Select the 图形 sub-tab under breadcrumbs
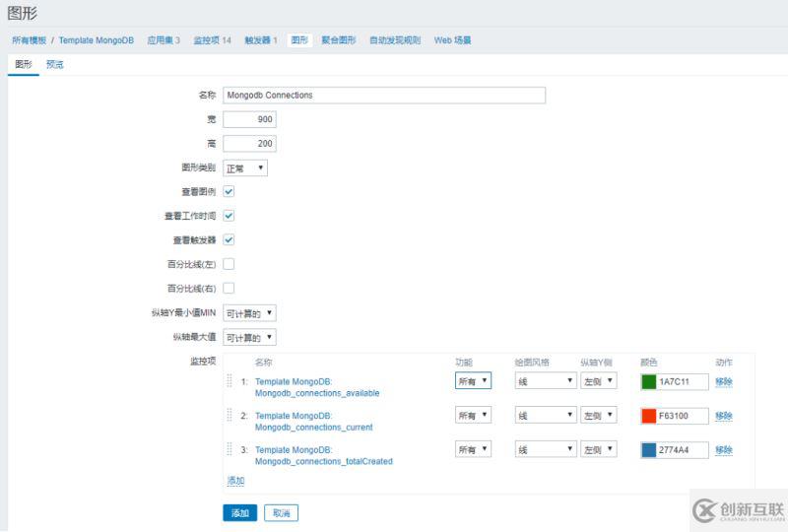Viewport: 788px width, 532px height. 23,64
